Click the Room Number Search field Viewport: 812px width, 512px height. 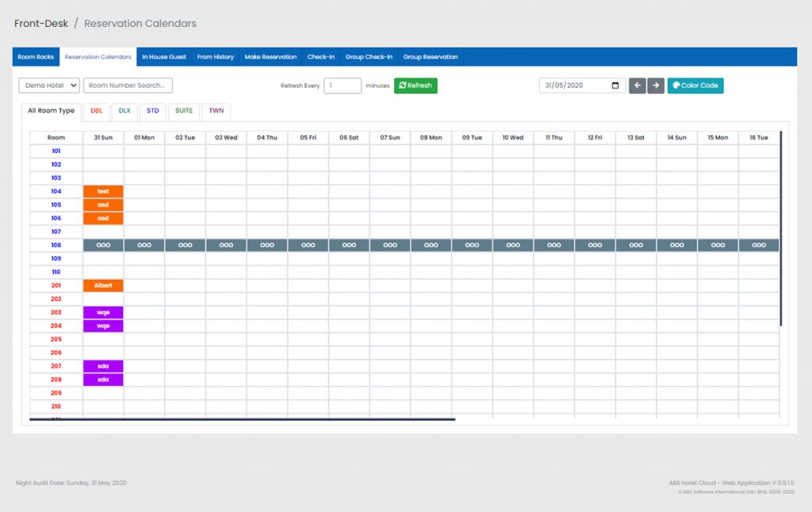coord(128,86)
